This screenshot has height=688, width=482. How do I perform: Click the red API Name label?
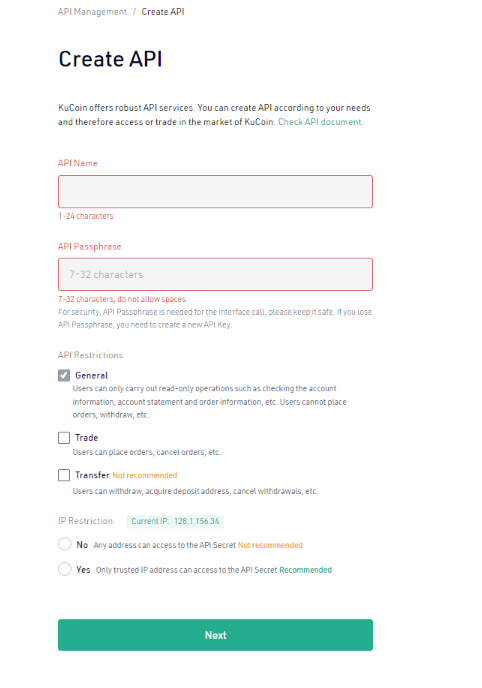click(x=78, y=163)
